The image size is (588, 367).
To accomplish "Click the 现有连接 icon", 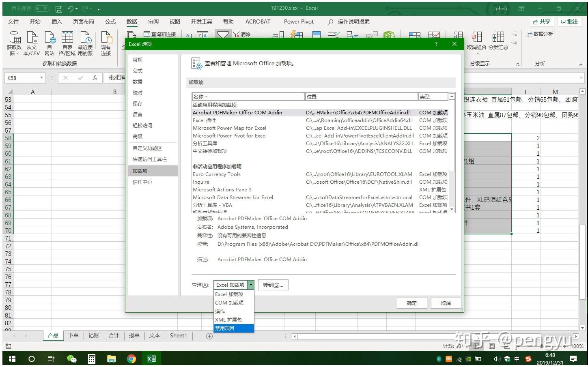I will tap(106, 44).
